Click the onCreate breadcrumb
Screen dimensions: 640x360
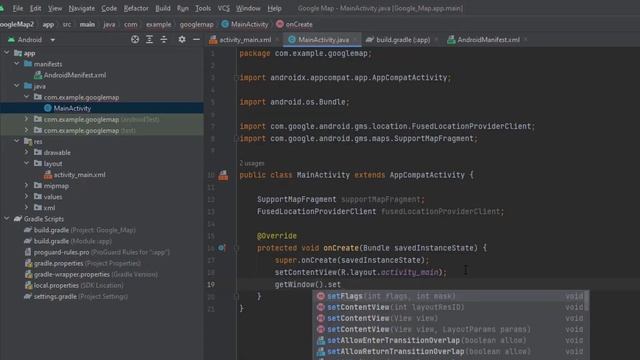pyautogui.click(x=294, y=24)
